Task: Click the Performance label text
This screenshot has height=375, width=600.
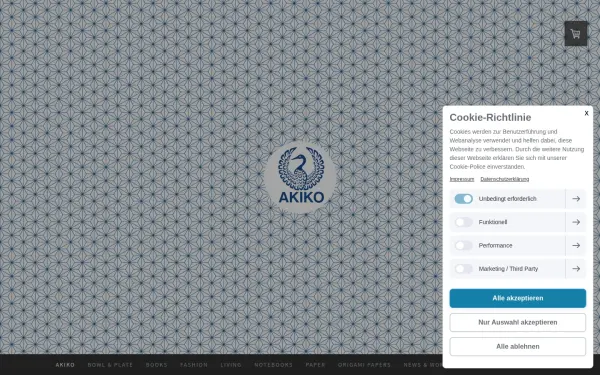Action: [x=495, y=245]
